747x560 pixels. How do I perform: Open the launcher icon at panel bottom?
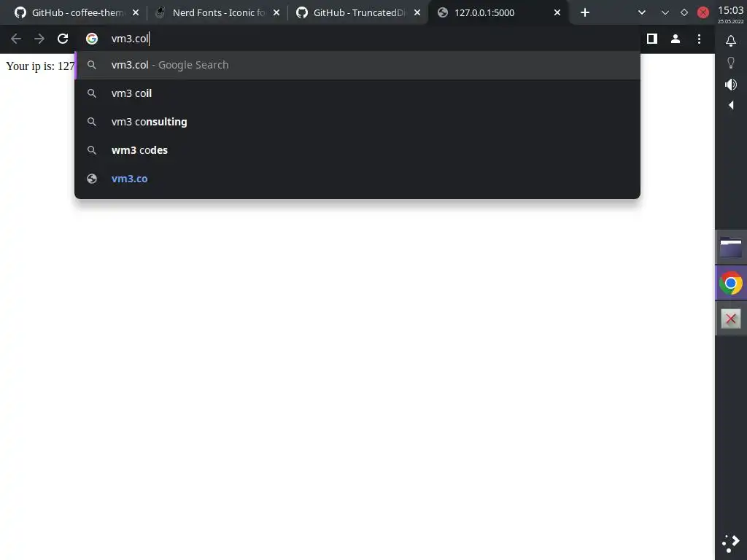click(731, 543)
